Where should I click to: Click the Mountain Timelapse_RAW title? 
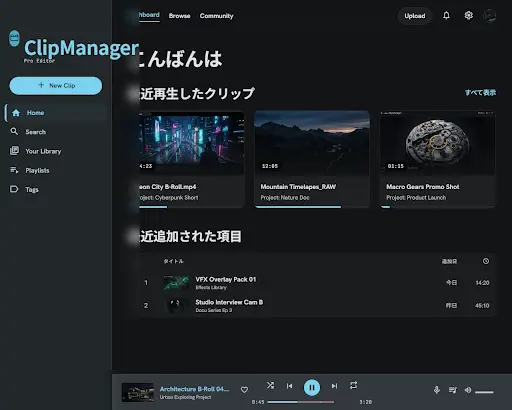(x=298, y=187)
